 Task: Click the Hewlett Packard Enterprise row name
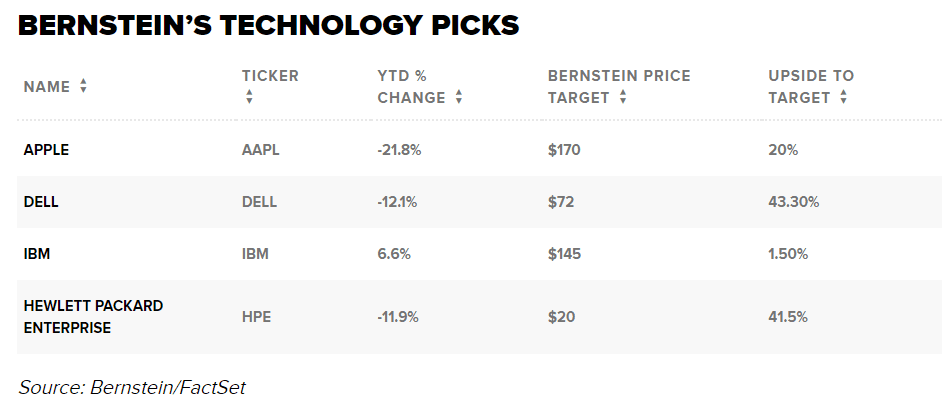click(x=93, y=316)
